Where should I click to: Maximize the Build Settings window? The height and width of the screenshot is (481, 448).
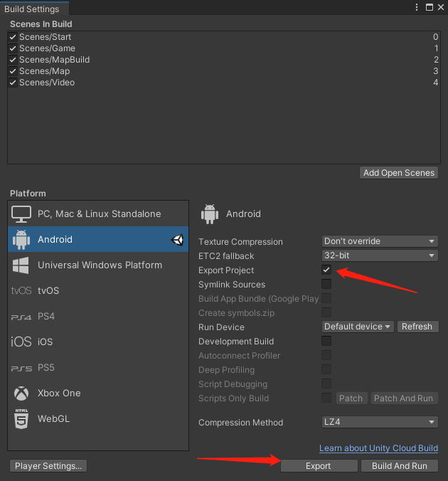click(430, 7)
